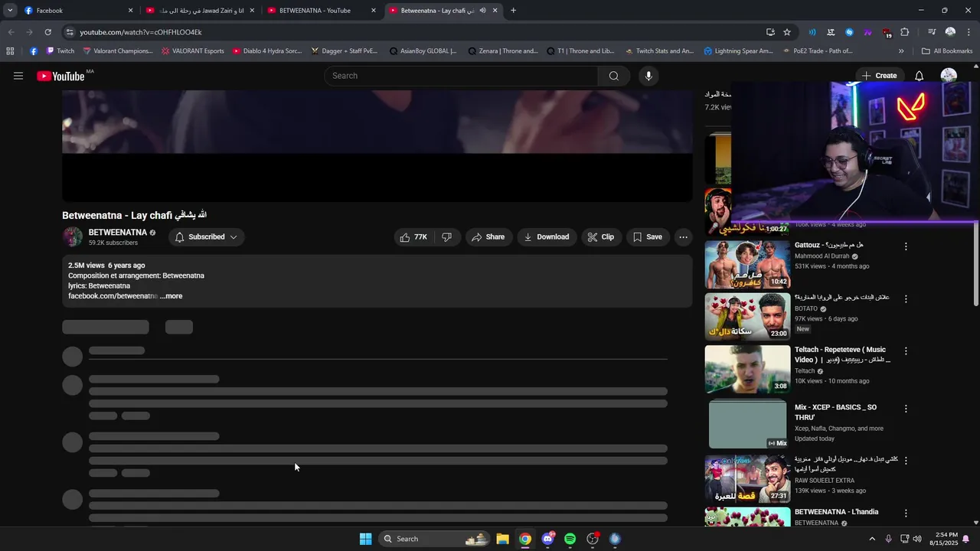
Task: Open options menu for Teltach Repeteteve video
Action: coord(906,351)
